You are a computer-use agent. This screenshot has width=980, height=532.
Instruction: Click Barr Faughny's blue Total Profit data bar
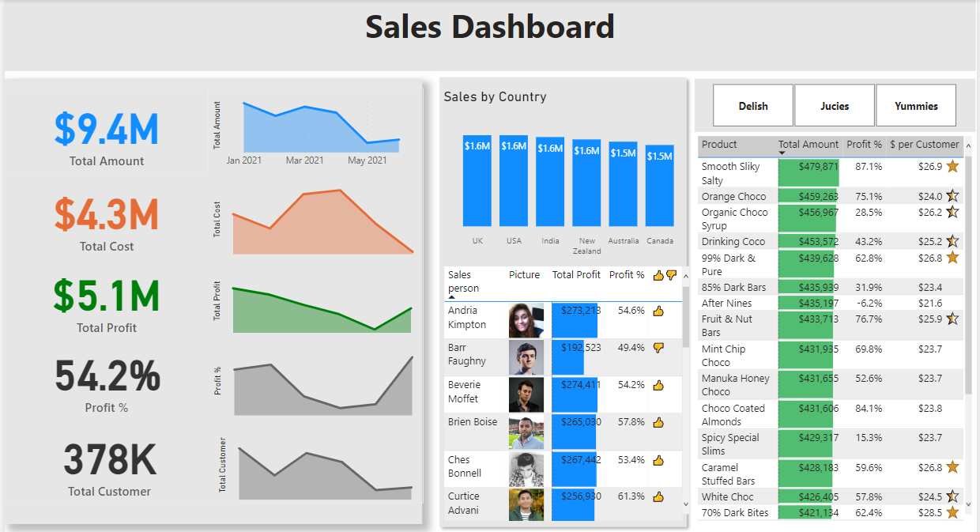point(567,357)
